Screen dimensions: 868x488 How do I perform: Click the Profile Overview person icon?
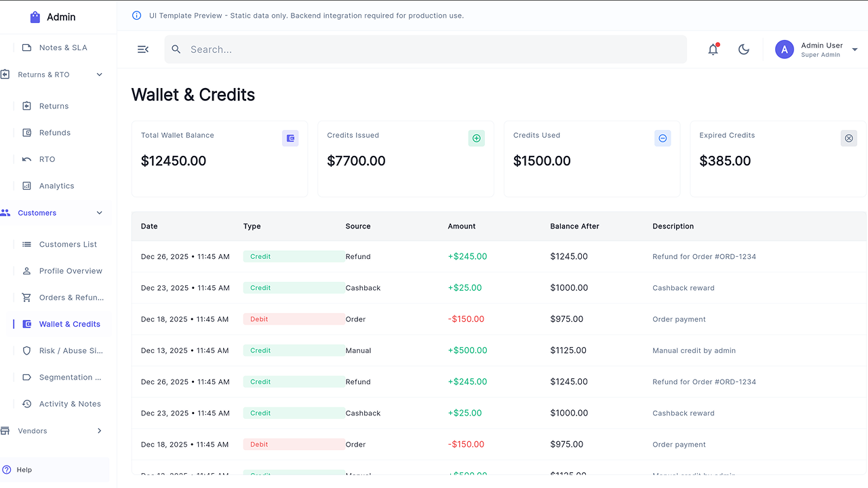pos(26,271)
